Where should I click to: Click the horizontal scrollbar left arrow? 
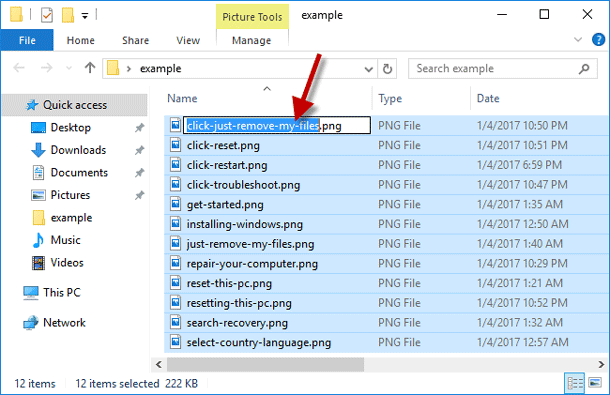(158, 365)
